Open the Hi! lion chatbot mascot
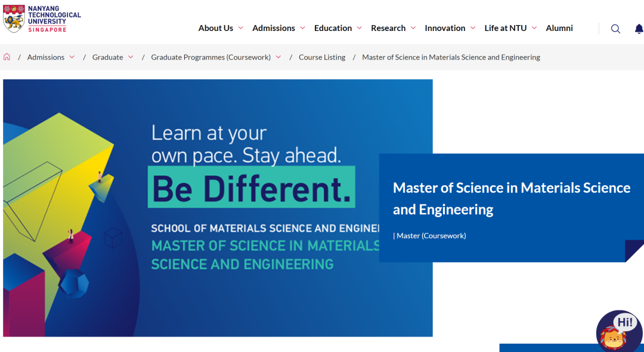 pyautogui.click(x=618, y=332)
